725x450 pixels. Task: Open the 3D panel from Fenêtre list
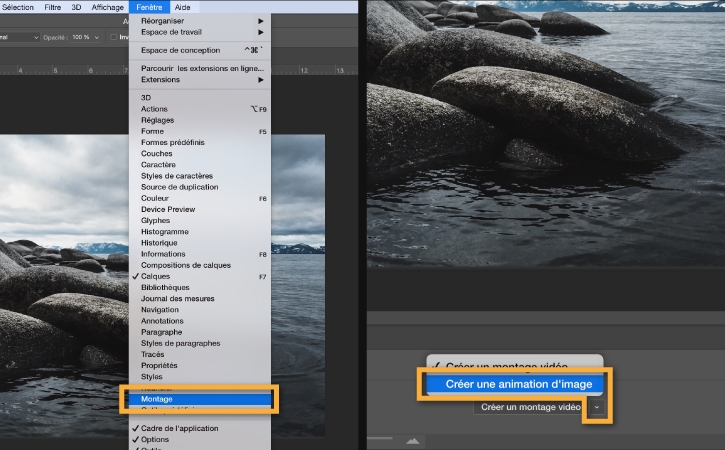200,98
